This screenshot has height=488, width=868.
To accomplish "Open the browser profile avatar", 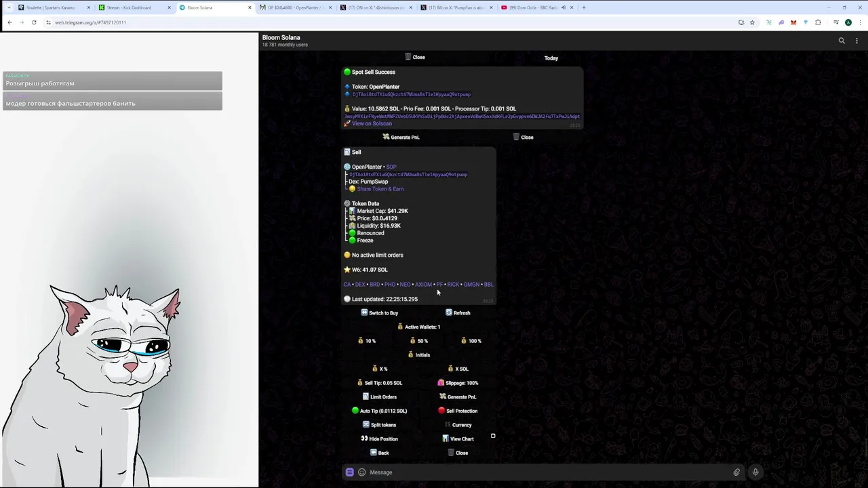I will (x=848, y=22).
